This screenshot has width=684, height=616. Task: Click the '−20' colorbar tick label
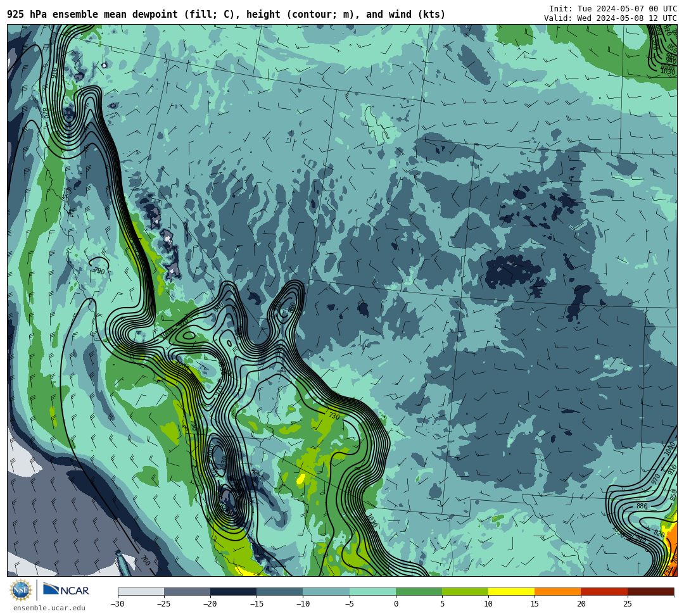click(x=210, y=604)
